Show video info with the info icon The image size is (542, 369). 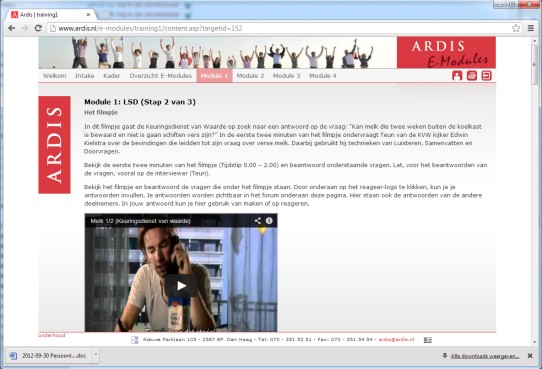point(269,220)
